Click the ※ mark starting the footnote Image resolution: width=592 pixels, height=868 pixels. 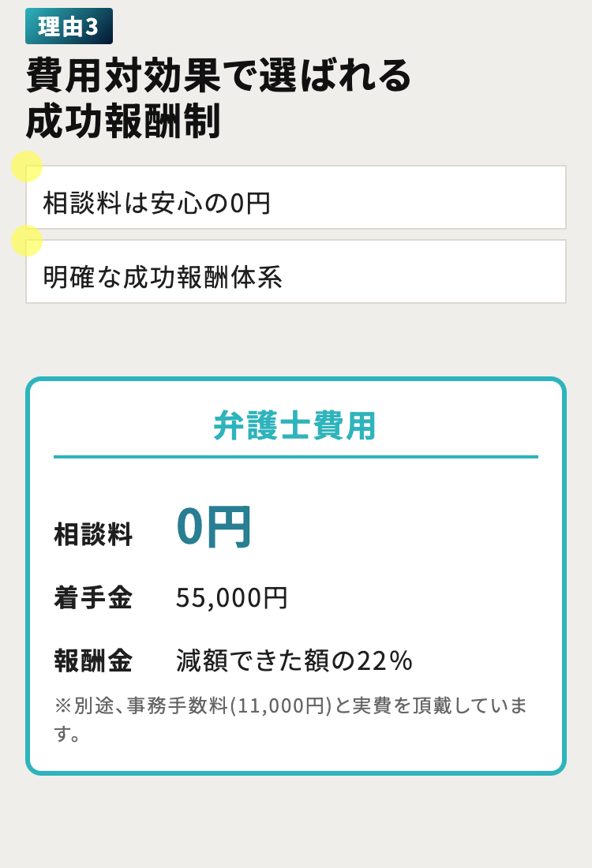click(x=62, y=705)
